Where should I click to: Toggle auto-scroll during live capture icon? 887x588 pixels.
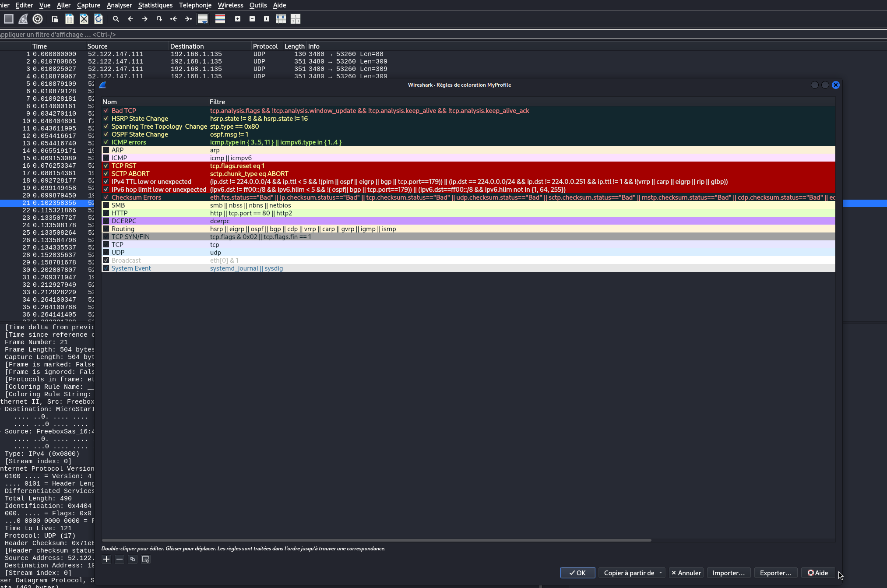203,19
